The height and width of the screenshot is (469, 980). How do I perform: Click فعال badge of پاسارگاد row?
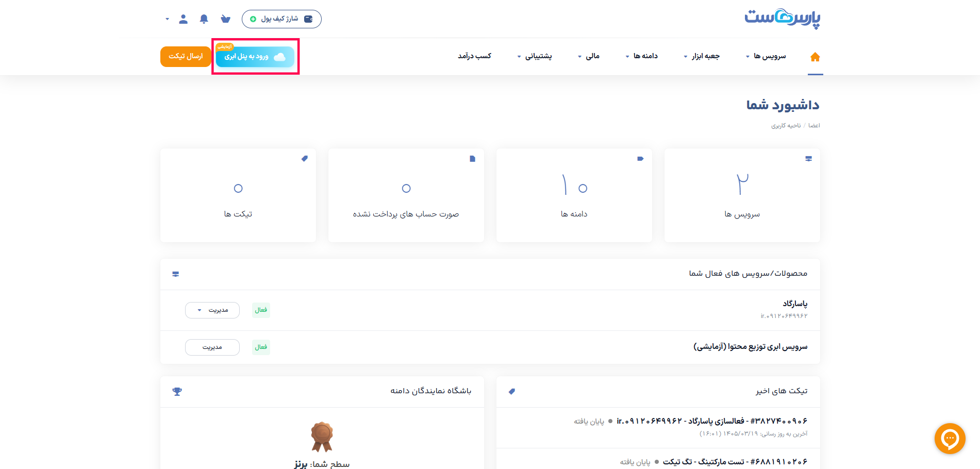click(261, 310)
